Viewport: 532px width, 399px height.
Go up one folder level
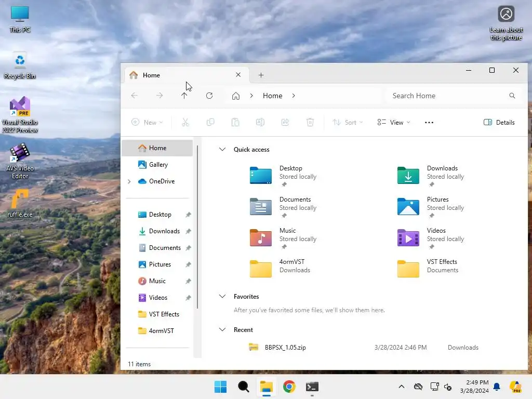pyautogui.click(x=184, y=96)
